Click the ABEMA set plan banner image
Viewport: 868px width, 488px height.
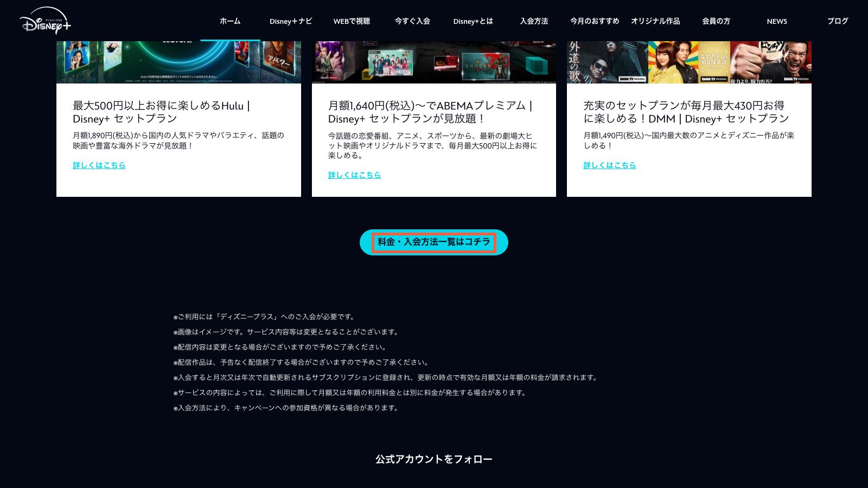(x=434, y=62)
